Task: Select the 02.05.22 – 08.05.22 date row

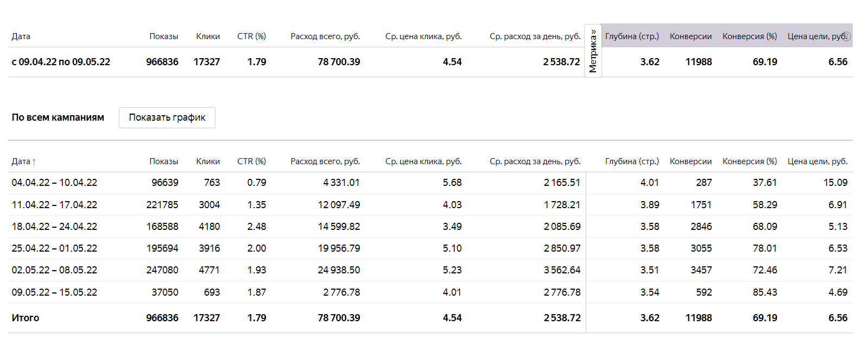Action: [54, 270]
